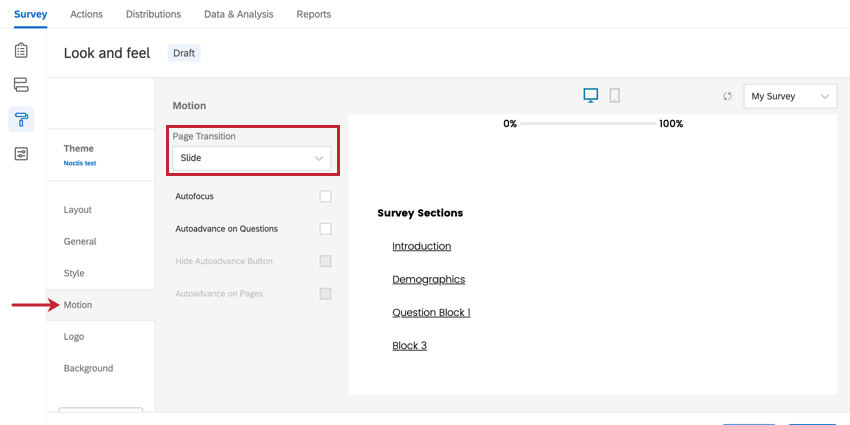Enable the Autofocus checkbox

point(325,196)
